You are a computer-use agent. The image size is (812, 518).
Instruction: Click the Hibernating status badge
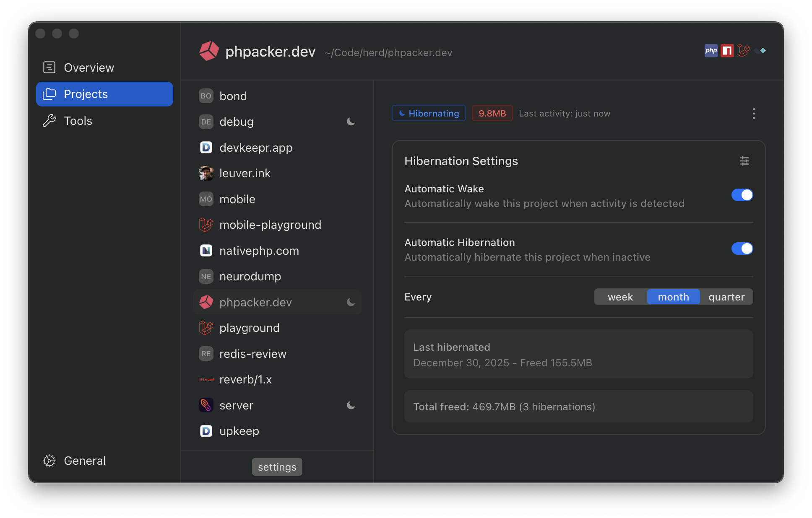(428, 113)
